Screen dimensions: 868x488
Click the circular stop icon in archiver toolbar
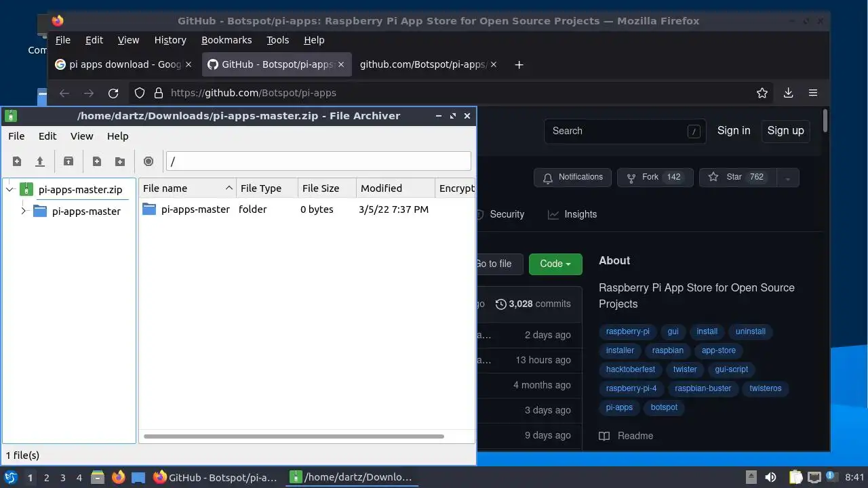pos(149,161)
